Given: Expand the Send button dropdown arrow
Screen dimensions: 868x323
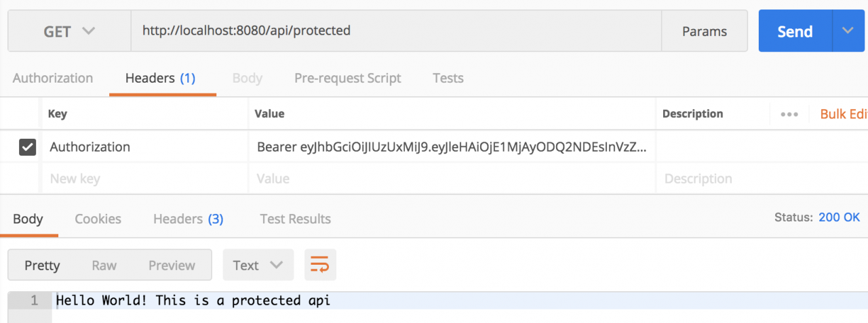Looking at the screenshot, I should pyautogui.click(x=849, y=31).
